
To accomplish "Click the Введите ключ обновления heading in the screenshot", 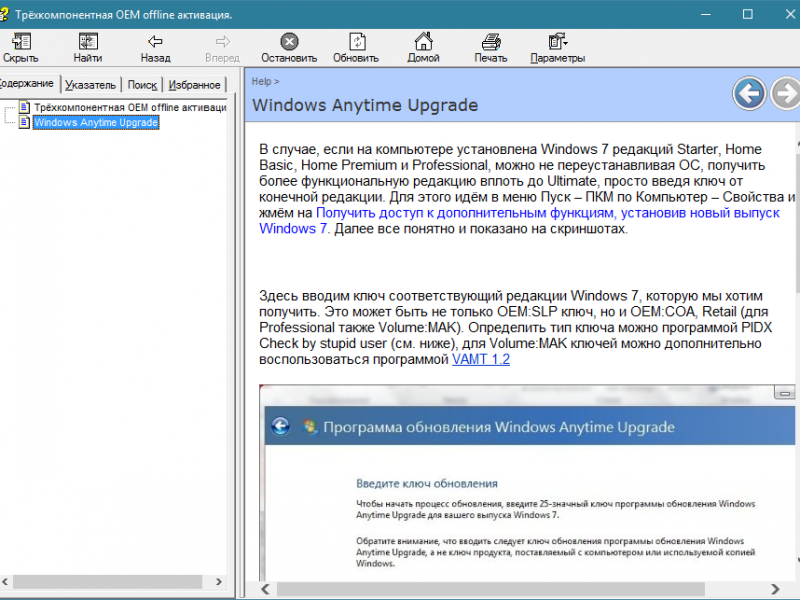I will click(427, 484).
